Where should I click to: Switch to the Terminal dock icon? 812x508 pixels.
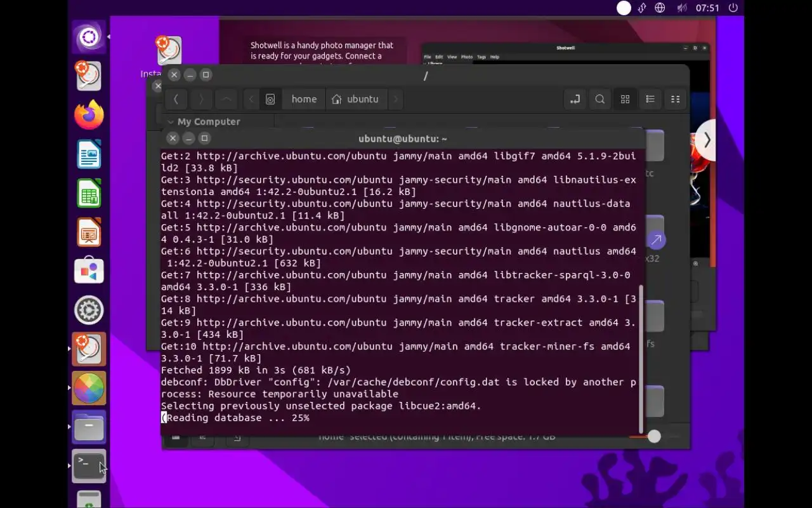click(x=89, y=466)
